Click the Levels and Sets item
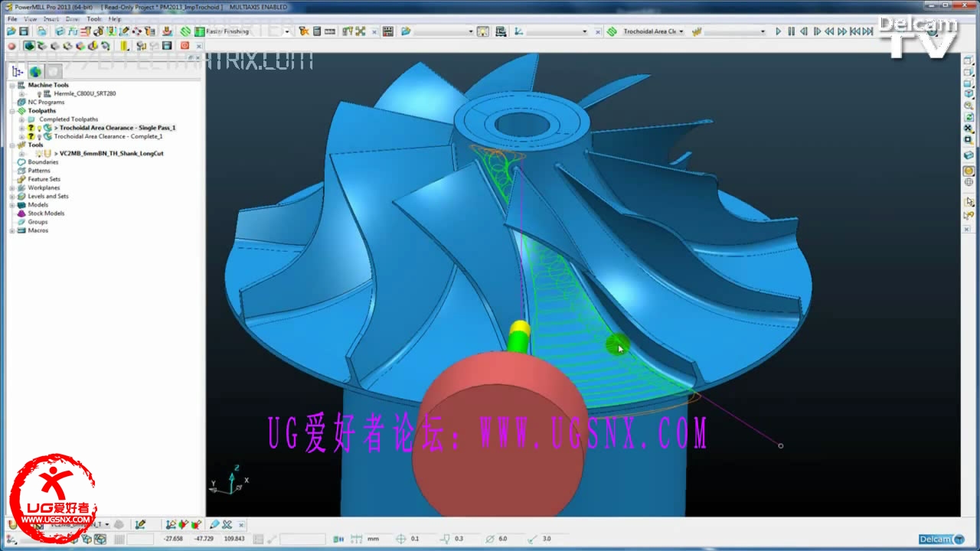The image size is (980, 551). tap(48, 196)
